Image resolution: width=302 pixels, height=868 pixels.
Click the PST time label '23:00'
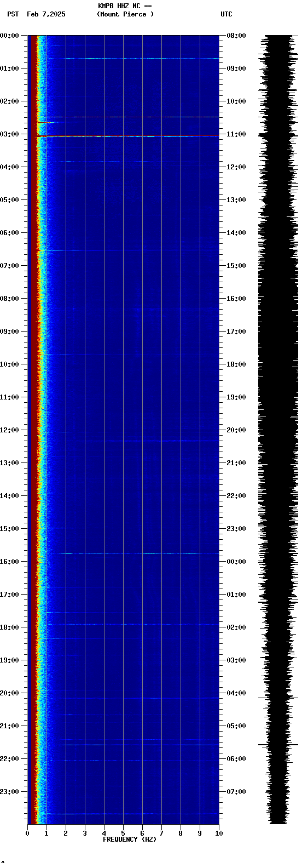point(9,792)
